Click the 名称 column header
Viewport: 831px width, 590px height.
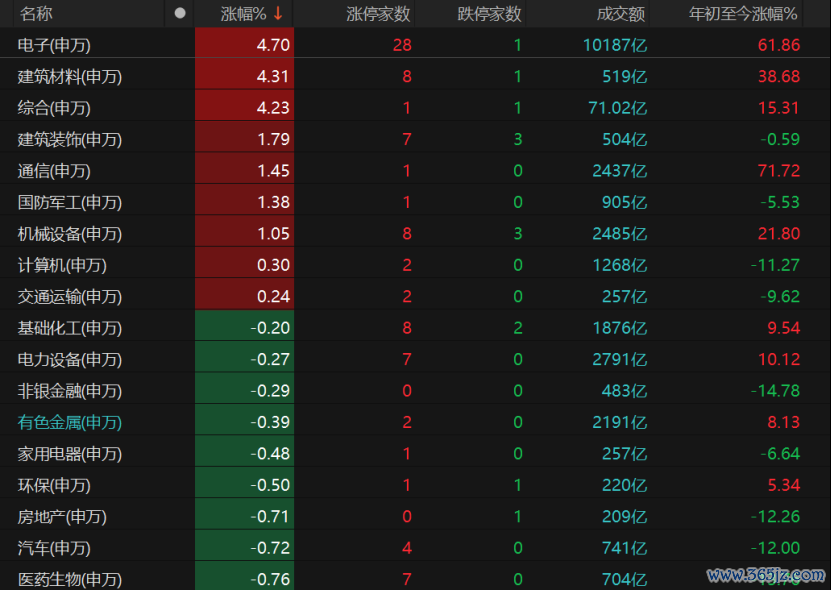coord(36,14)
